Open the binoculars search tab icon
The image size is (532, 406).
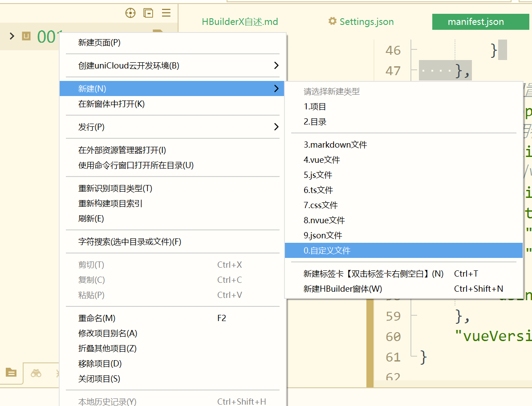coord(36,374)
